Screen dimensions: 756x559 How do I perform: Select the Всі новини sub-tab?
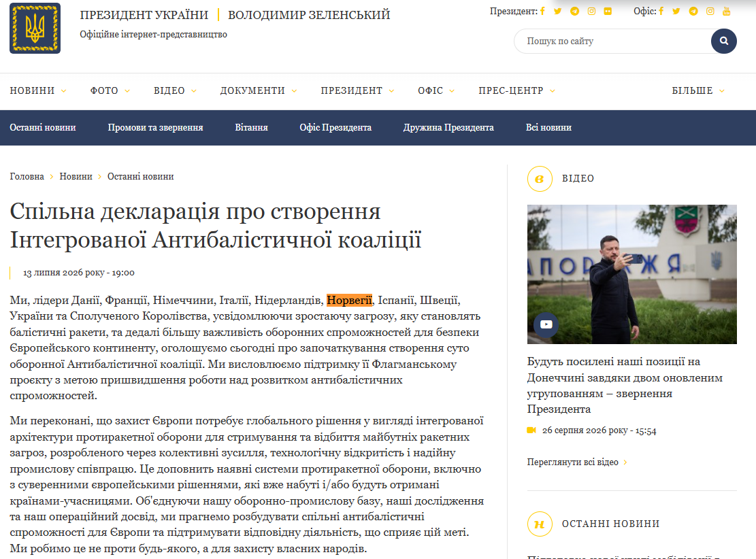[548, 128]
